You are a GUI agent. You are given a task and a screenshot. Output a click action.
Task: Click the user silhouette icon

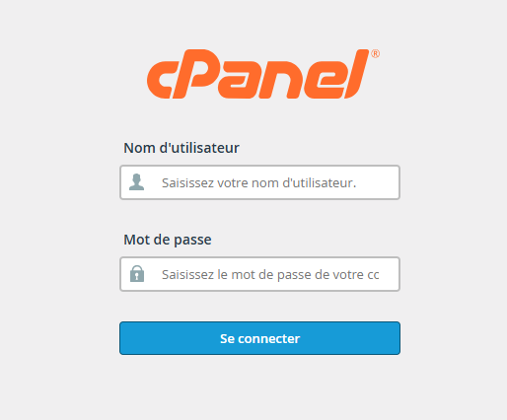point(136,182)
